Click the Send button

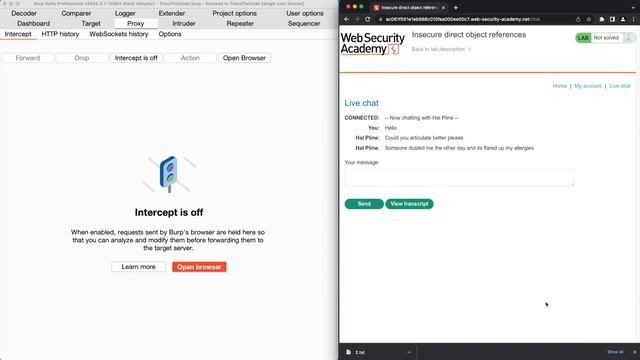364,204
